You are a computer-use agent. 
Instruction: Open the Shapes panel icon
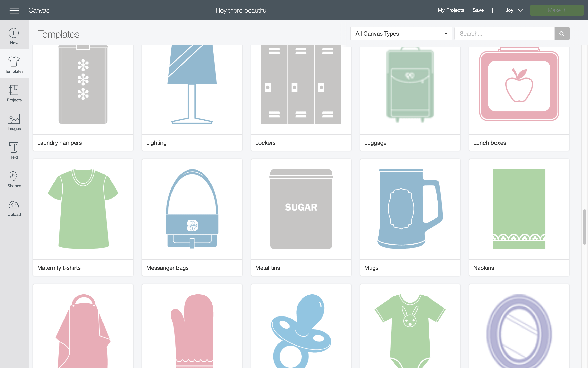14,176
